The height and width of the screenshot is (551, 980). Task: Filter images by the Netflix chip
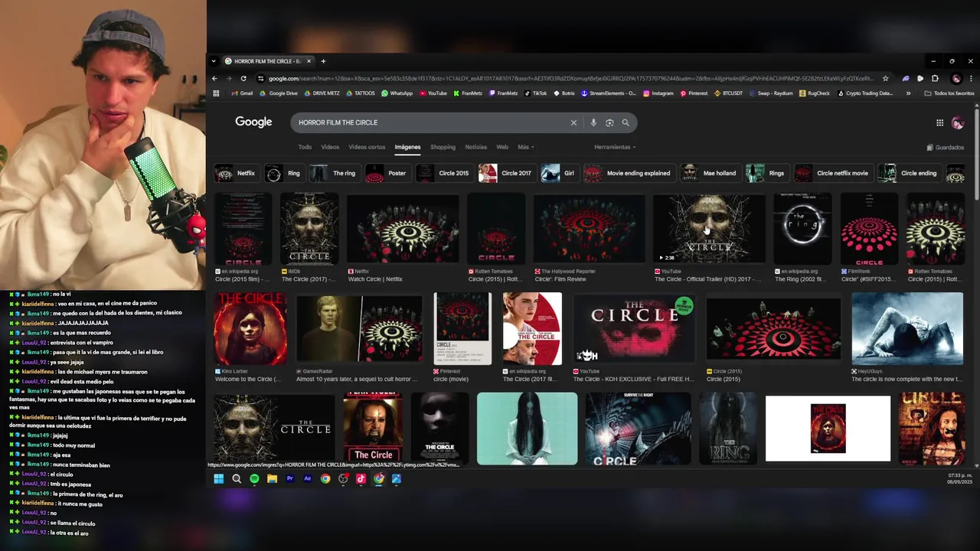click(236, 173)
